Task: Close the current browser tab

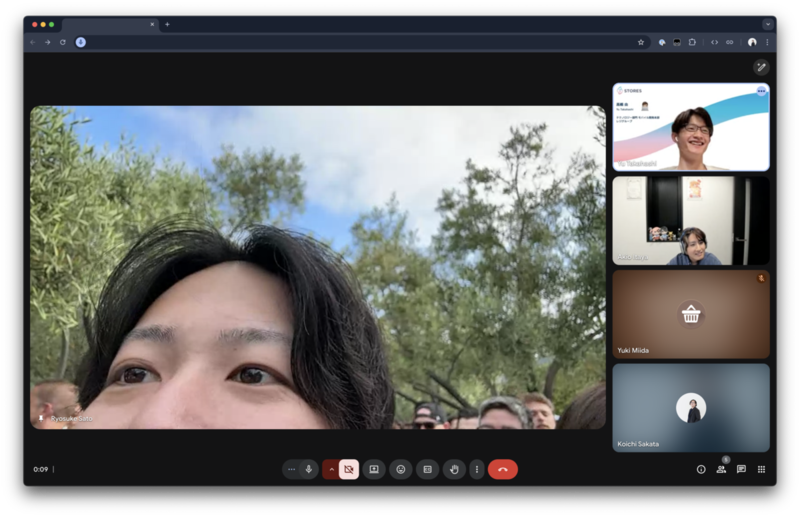Action: [x=152, y=24]
